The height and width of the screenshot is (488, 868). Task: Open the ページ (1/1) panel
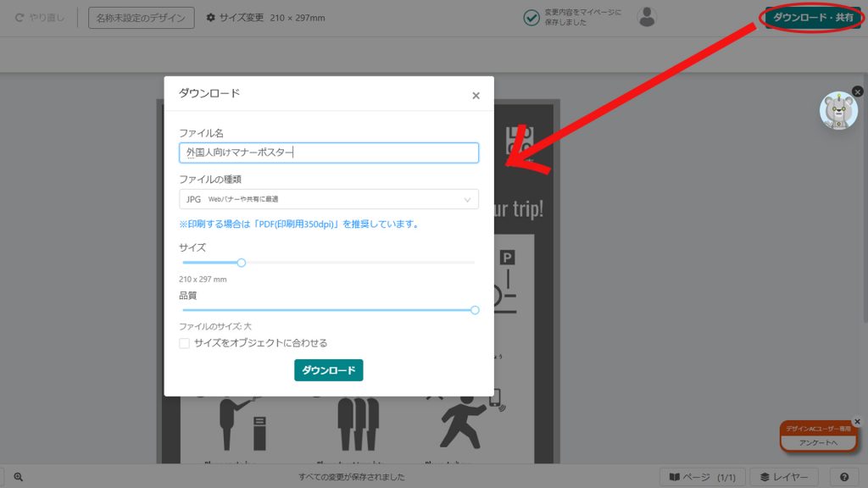point(703,477)
